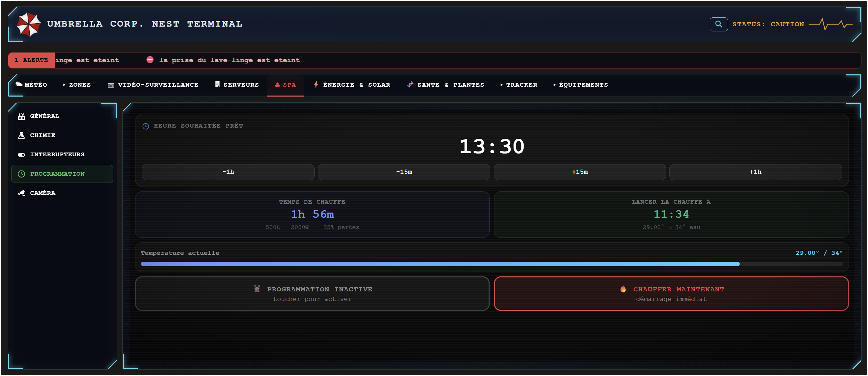Viewport: 868px width, 376px height.
Task: Switch to the Vidéo-Surveillance tab
Action: [x=153, y=85]
